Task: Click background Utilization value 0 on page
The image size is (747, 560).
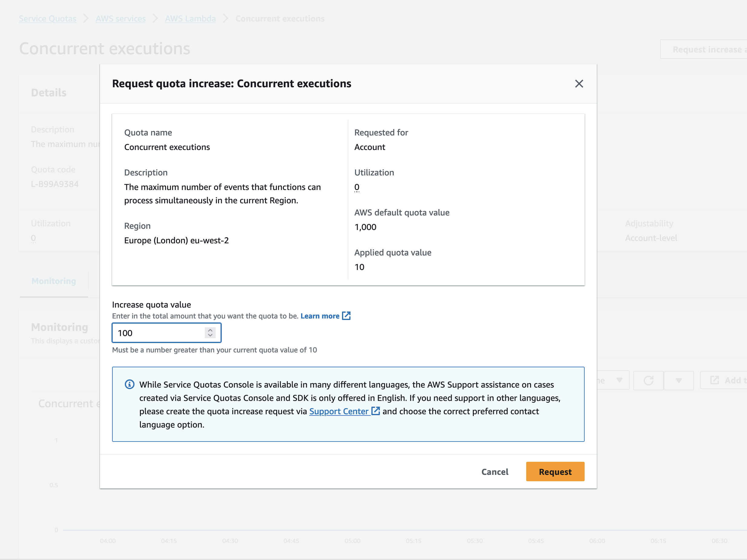Action: point(33,238)
